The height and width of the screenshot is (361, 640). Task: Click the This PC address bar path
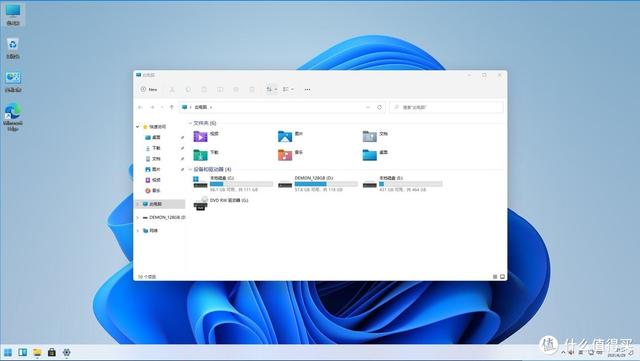(200, 107)
